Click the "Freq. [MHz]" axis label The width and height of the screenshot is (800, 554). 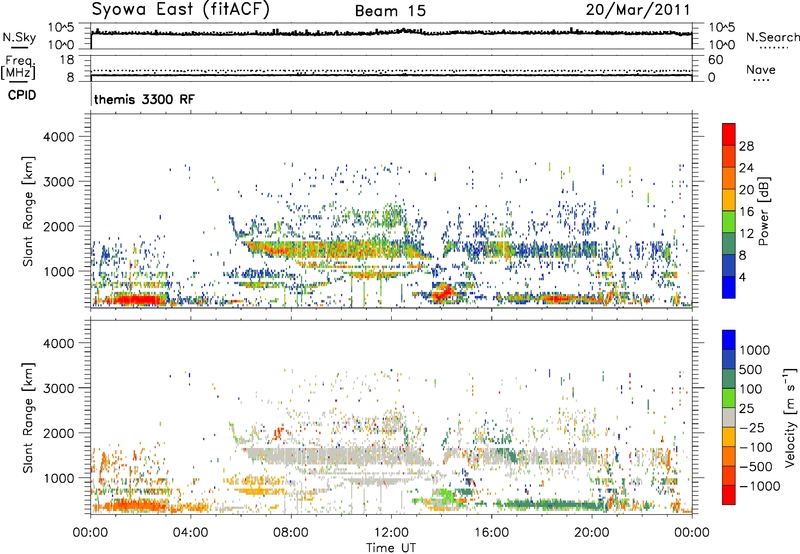[x=19, y=67]
